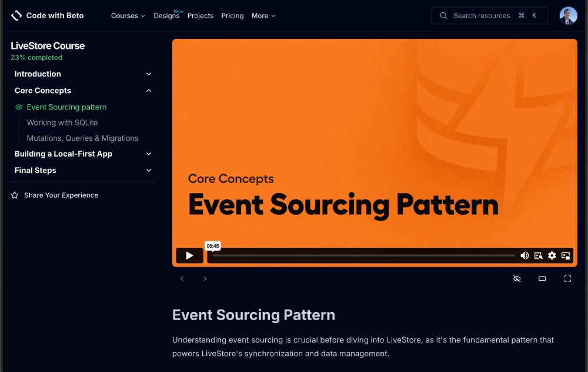
Task: Click the Search resources field
Action: pyautogui.click(x=489, y=15)
